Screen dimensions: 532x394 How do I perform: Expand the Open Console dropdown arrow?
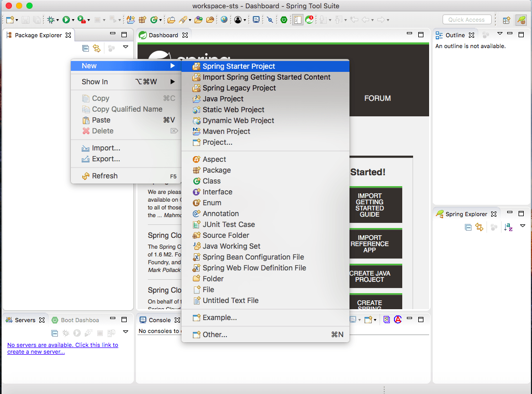(375, 320)
